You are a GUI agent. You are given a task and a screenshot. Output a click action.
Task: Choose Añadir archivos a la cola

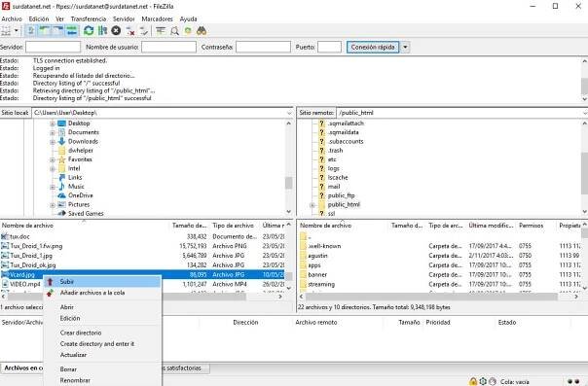102,293
